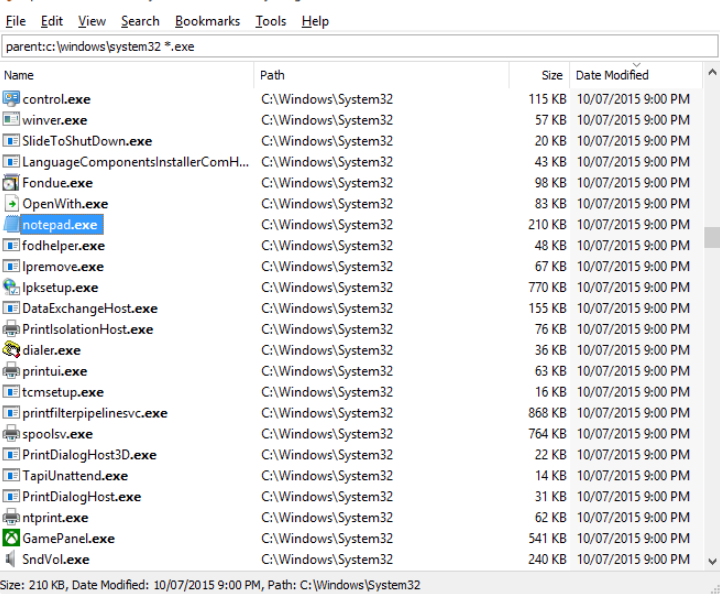Select the Fondue.exe file name
Image resolution: width=720 pixels, height=594 pixels.
pos(57,183)
